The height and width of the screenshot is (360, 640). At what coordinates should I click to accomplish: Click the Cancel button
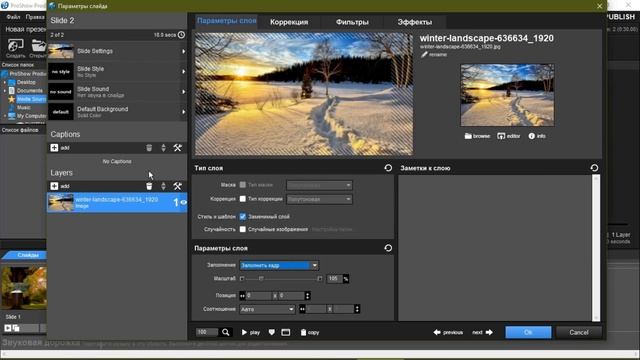[x=579, y=332]
